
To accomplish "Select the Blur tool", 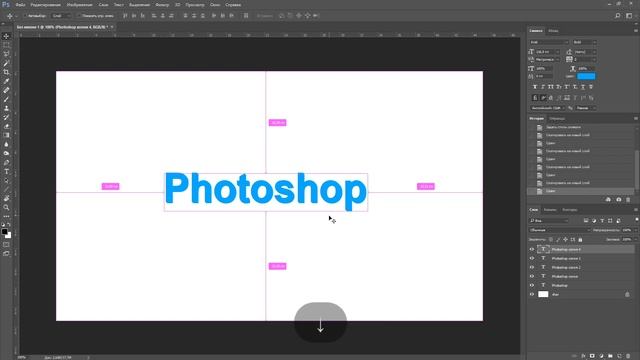I will pos(6,144).
